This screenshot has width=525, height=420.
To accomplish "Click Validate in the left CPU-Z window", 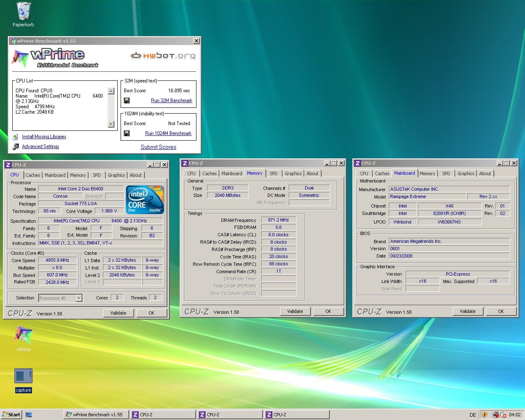I will point(118,313).
